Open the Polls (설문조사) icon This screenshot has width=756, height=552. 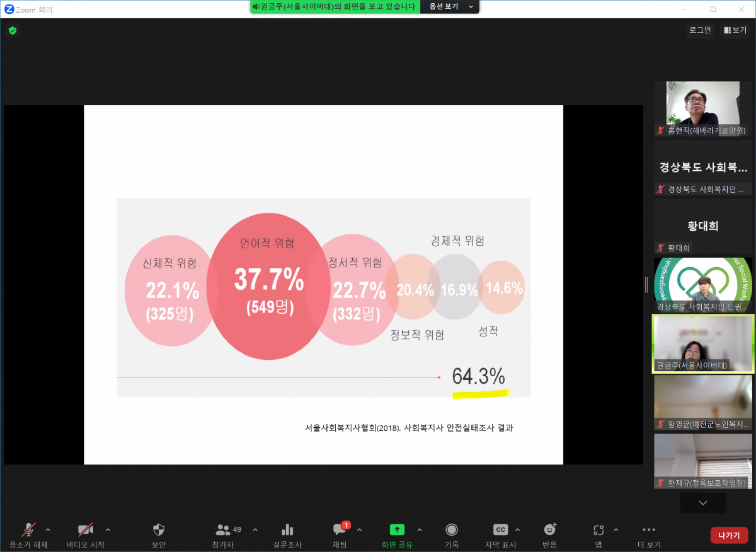point(287,530)
